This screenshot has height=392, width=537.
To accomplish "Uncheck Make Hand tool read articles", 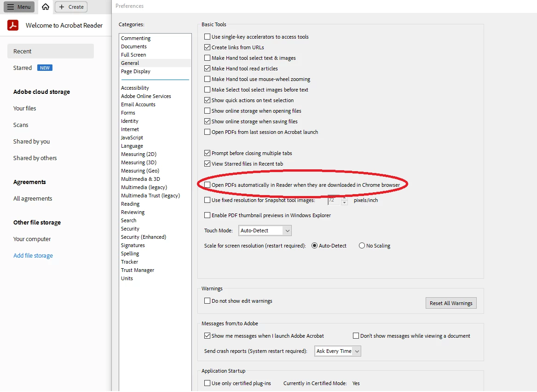I will (x=207, y=69).
